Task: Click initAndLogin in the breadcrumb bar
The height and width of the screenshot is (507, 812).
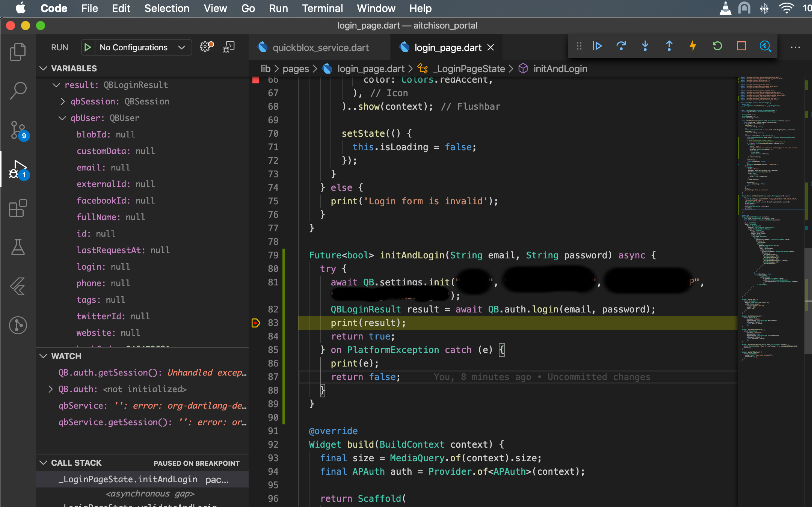Action: click(x=560, y=69)
